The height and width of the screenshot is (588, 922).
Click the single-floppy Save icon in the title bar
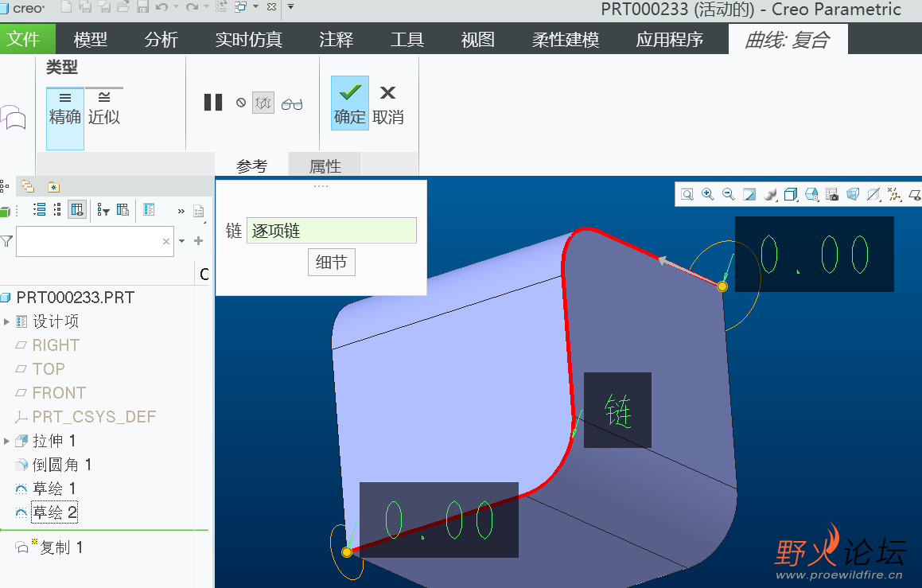[142, 7]
